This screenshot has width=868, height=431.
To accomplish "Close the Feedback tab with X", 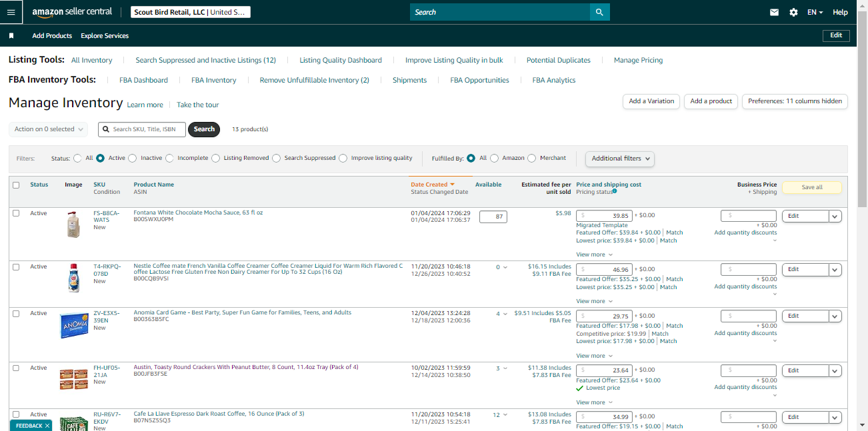I will 47,426.
